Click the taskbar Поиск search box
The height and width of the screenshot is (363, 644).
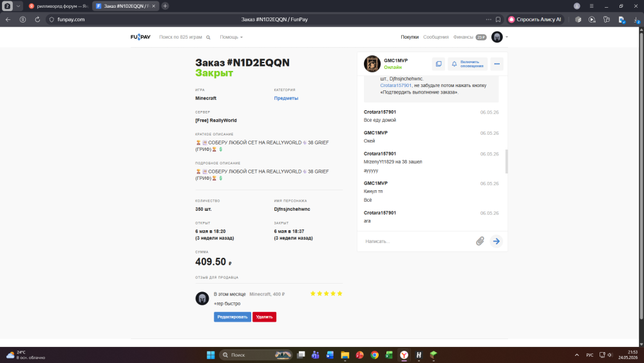[256, 355]
